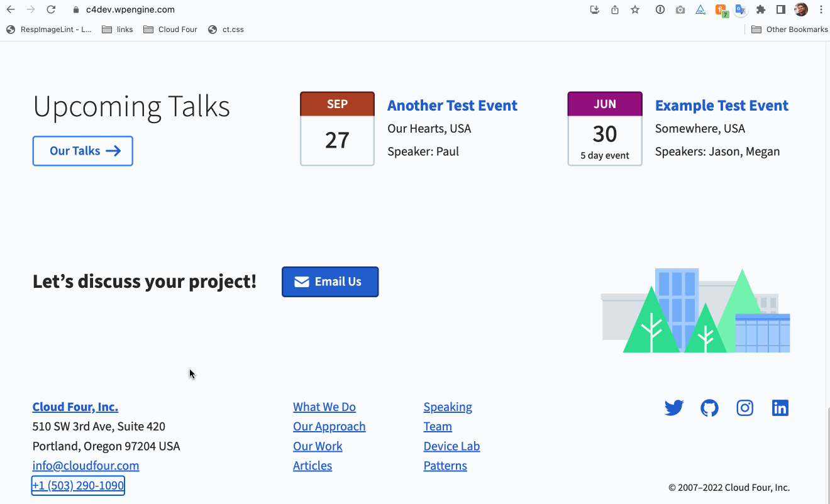Open the Our Work footer link

(318, 446)
